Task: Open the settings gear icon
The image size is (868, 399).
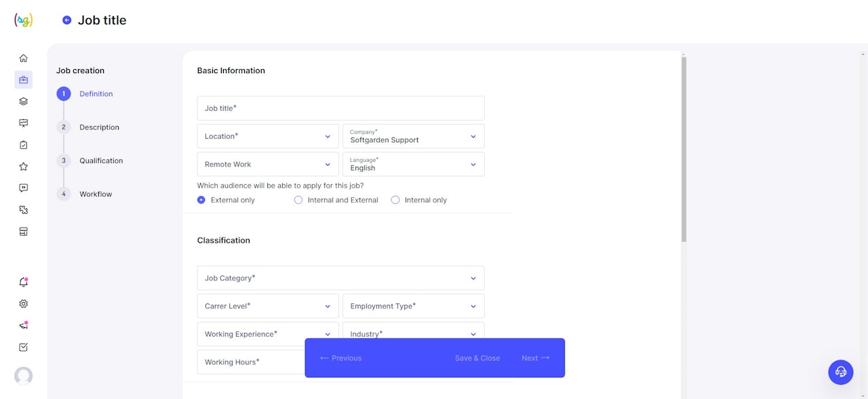Action: [23, 303]
